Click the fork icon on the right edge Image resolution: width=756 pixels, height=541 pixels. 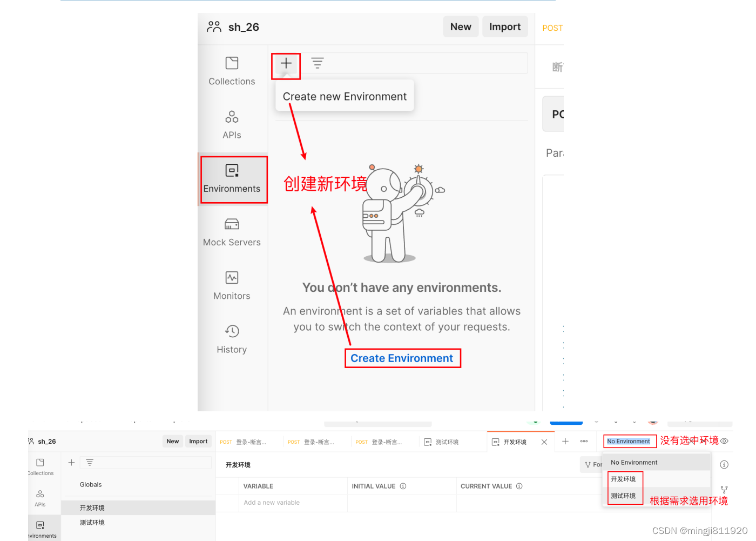(724, 490)
